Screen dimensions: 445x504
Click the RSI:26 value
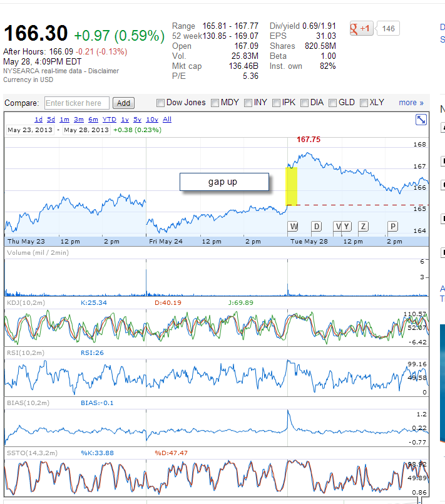(x=92, y=353)
